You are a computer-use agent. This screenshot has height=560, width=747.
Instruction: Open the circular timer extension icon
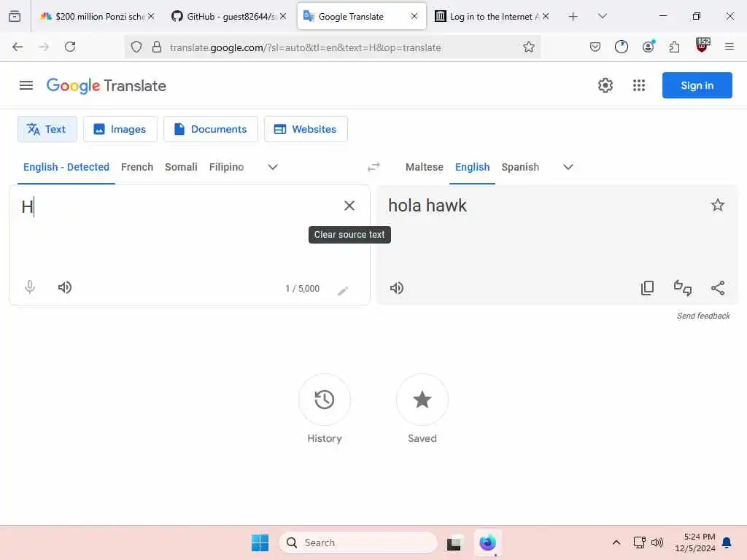coord(622,47)
